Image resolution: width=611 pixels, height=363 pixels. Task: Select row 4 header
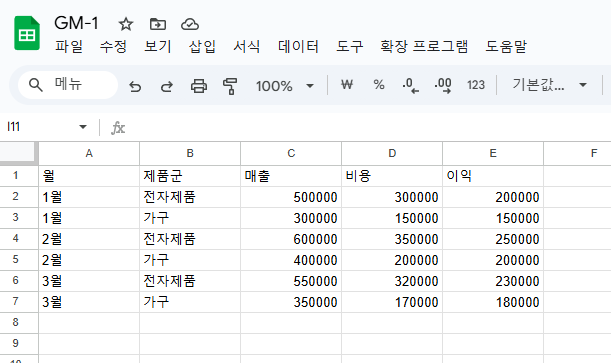coord(19,239)
